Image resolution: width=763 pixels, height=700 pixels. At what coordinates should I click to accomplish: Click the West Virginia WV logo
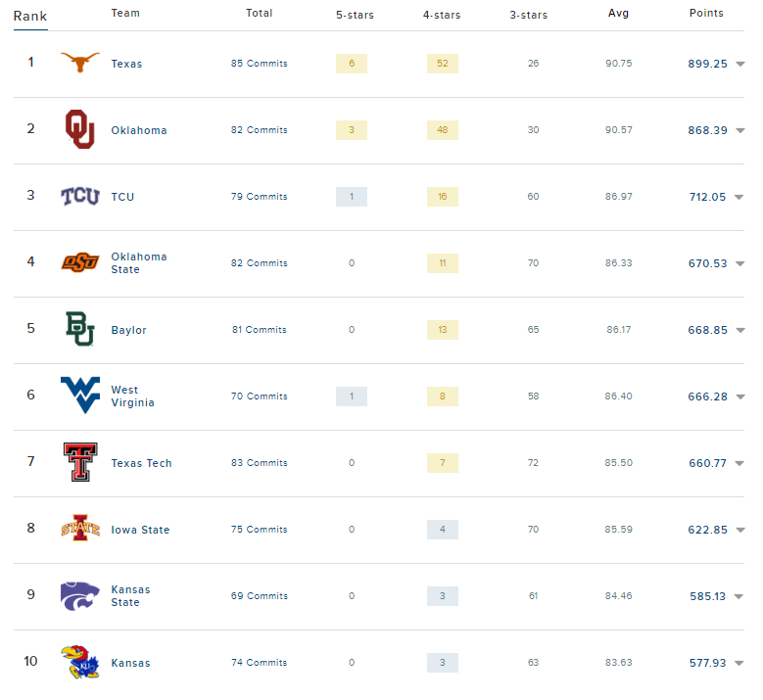point(79,396)
